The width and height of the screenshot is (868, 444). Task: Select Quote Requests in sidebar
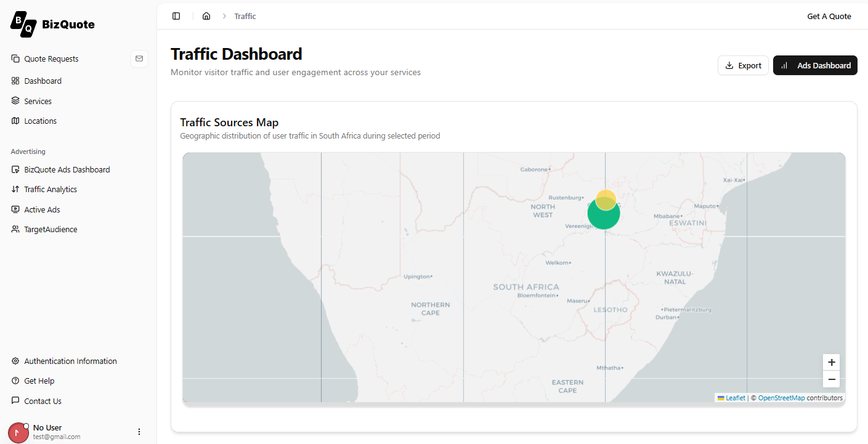point(51,59)
